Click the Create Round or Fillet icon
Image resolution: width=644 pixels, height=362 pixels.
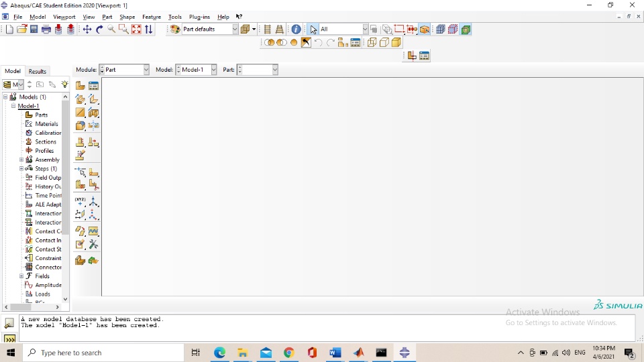click(80, 125)
